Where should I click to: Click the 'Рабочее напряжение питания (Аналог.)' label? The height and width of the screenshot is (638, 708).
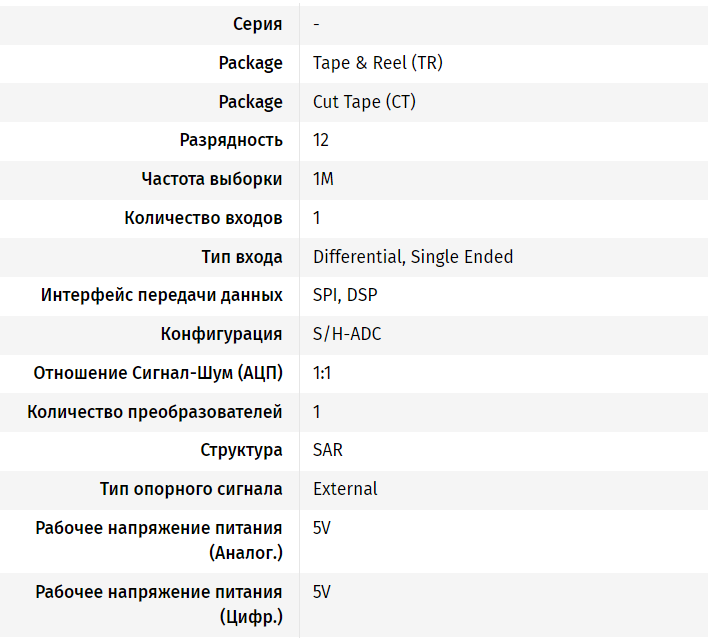tap(159, 540)
